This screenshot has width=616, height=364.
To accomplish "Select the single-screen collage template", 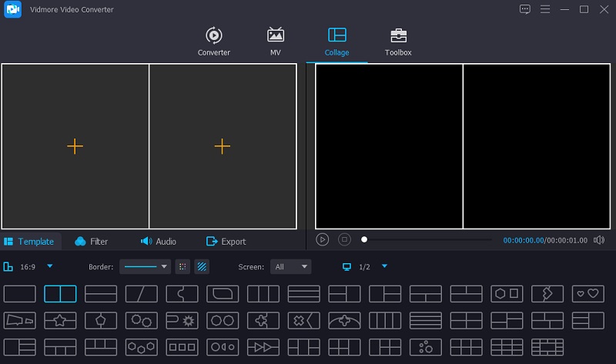I will click(x=20, y=293).
